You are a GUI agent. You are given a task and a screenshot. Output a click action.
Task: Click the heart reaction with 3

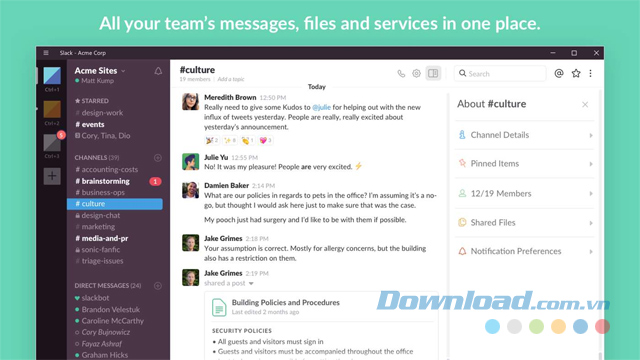tap(265, 140)
